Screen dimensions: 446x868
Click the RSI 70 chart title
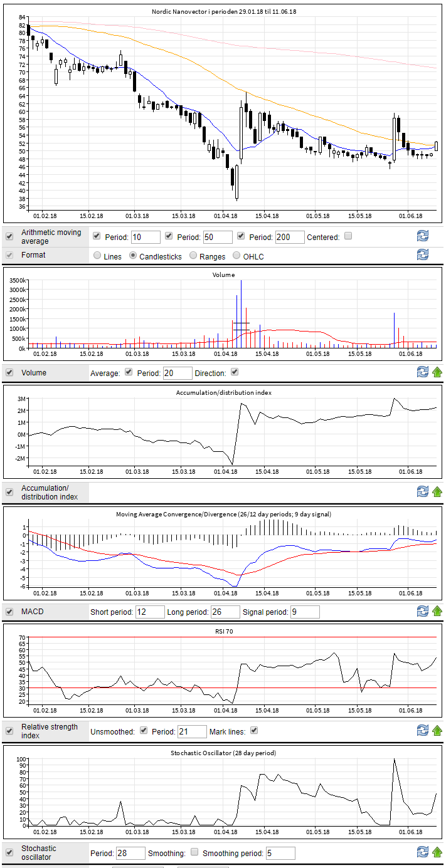coord(223,631)
